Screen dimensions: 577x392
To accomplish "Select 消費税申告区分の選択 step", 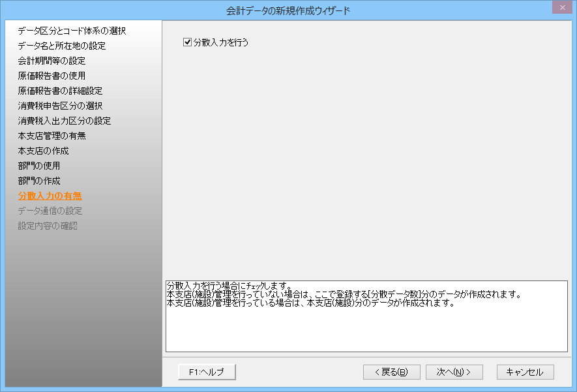I will pyautogui.click(x=60, y=106).
